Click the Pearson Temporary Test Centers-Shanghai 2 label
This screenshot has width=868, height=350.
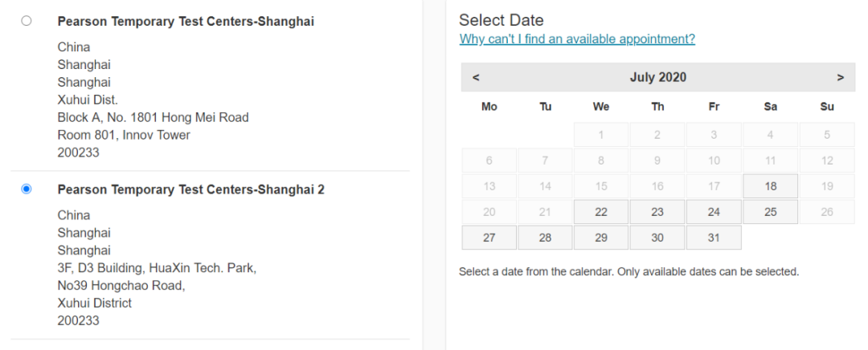(190, 190)
